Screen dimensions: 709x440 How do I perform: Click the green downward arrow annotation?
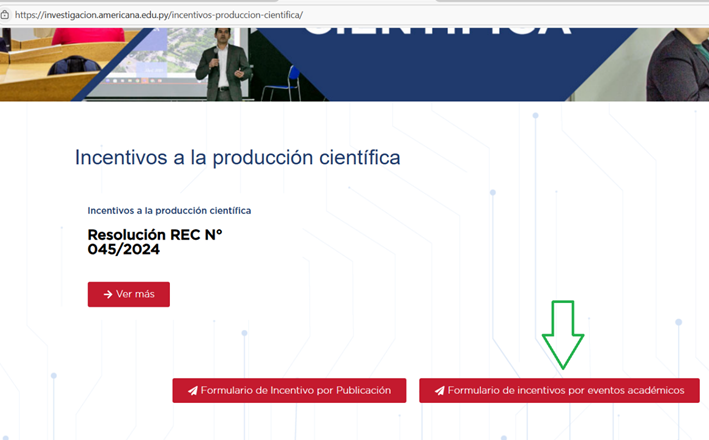click(x=563, y=334)
